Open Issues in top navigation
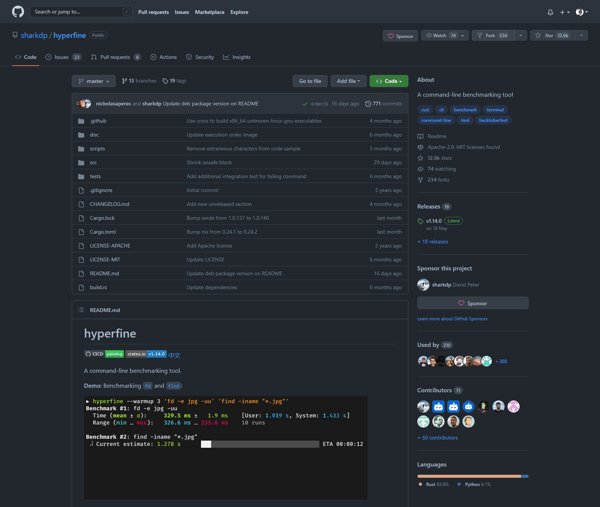 pos(182,12)
